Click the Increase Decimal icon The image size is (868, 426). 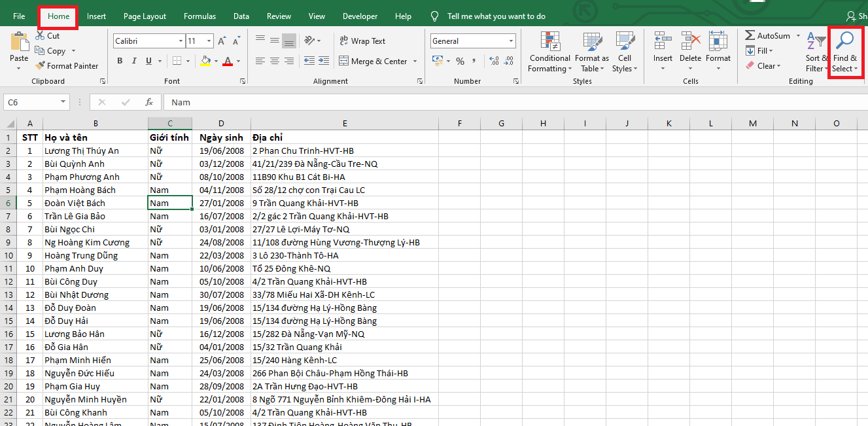493,60
